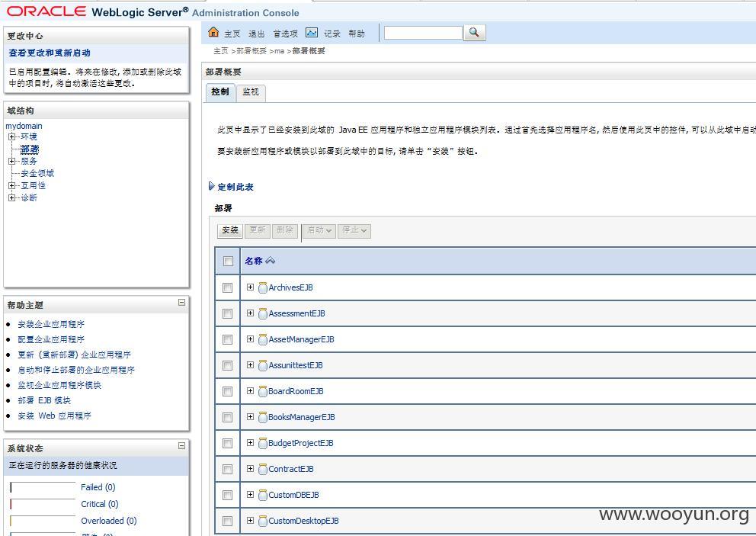
Task: Select 安全领域 in the domain tree
Action: click(x=37, y=173)
